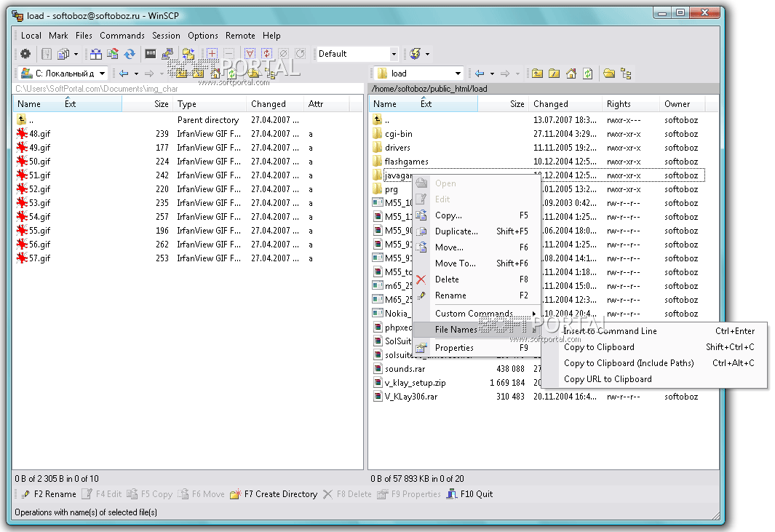Click the Open in PuTTY icon
Screen dimensions: 775x532
pos(167,53)
